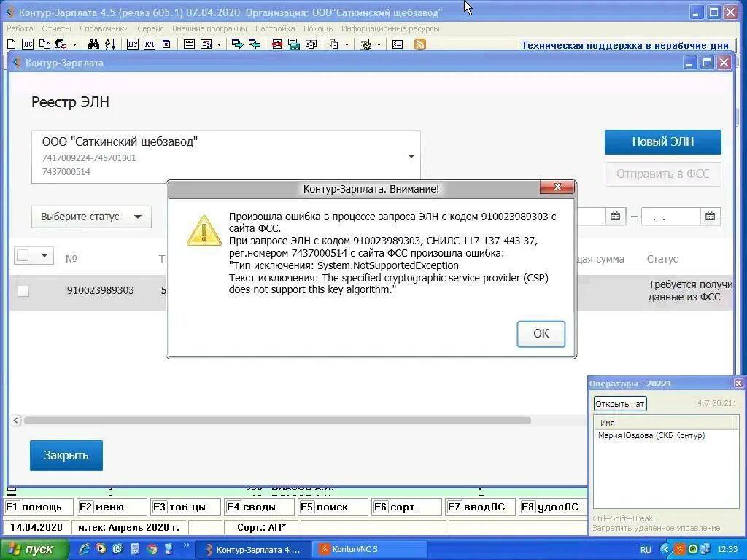
Task: Open the dropdown next to report preview icon
Action: pos(219,44)
